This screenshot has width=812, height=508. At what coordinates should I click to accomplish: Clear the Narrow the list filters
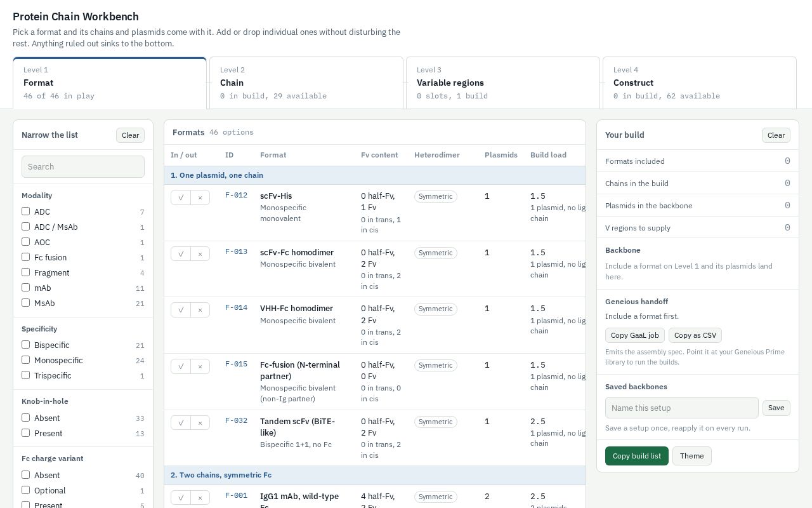coord(130,135)
